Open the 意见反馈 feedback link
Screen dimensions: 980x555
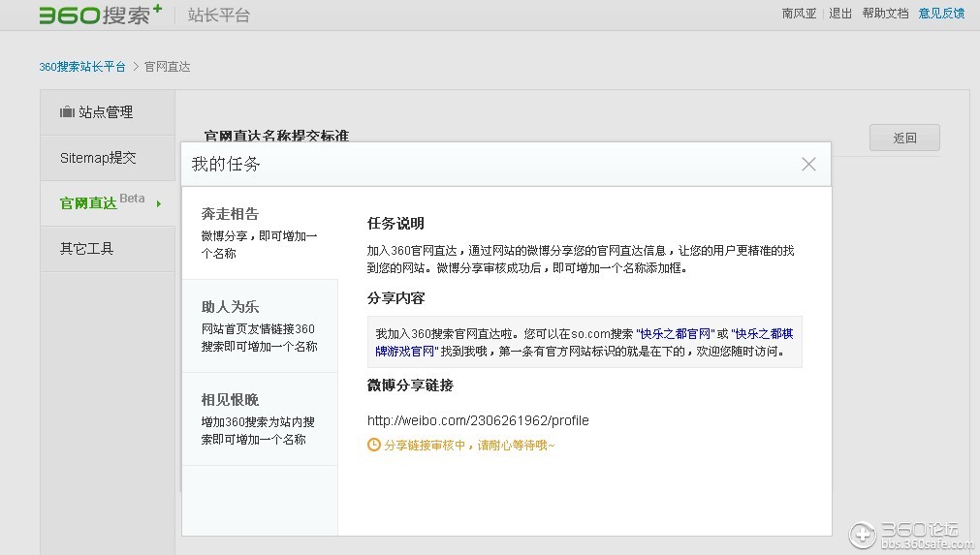[941, 14]
